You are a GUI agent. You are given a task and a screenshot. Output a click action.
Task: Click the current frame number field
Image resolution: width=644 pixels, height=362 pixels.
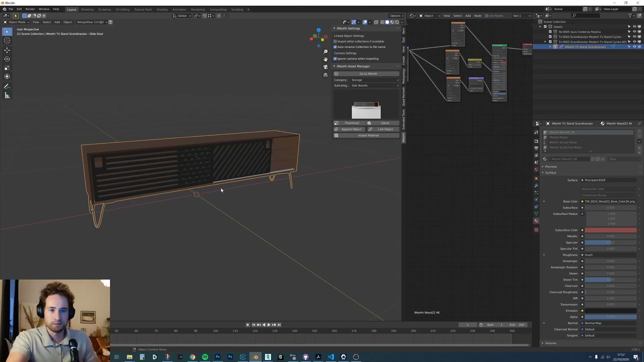coord(468,325)
